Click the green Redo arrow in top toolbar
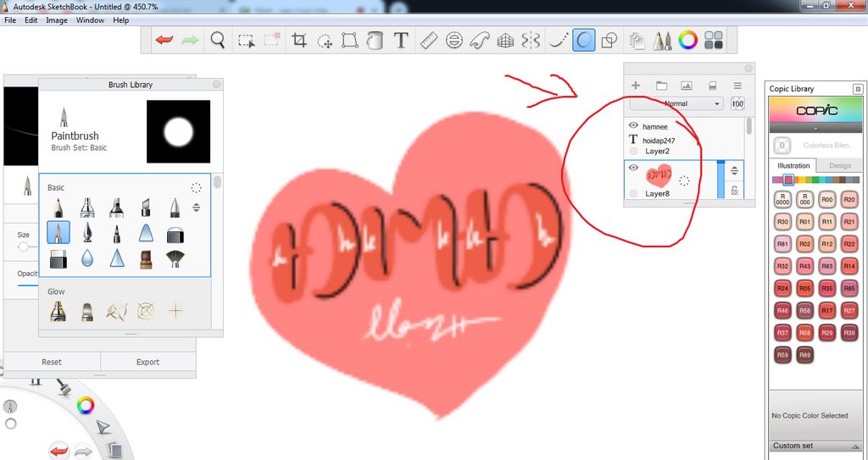Viewport: 868px width, 460px height. [190, 41]
